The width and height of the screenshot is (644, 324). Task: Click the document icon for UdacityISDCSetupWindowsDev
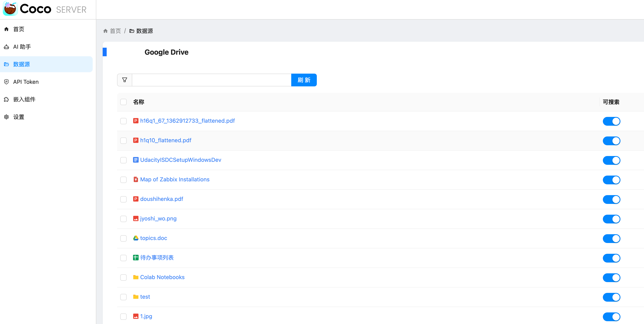136,160
